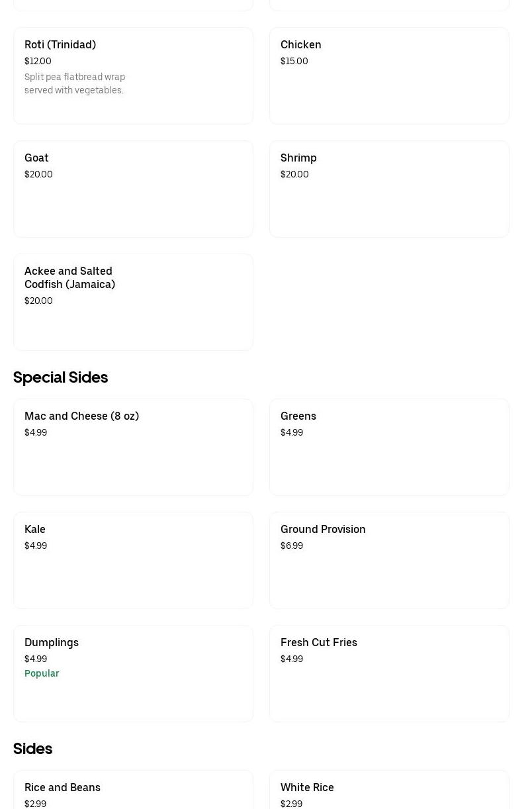Choose the Goat menu item
Image resolution: width=532 pixels, height=809 pixels.
(x=133, y=189)
